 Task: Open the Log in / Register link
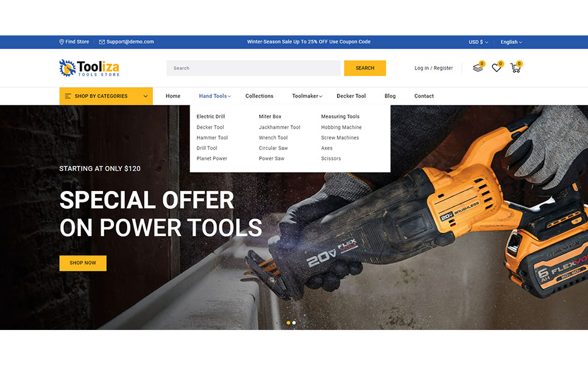click(x=433, y=68)
